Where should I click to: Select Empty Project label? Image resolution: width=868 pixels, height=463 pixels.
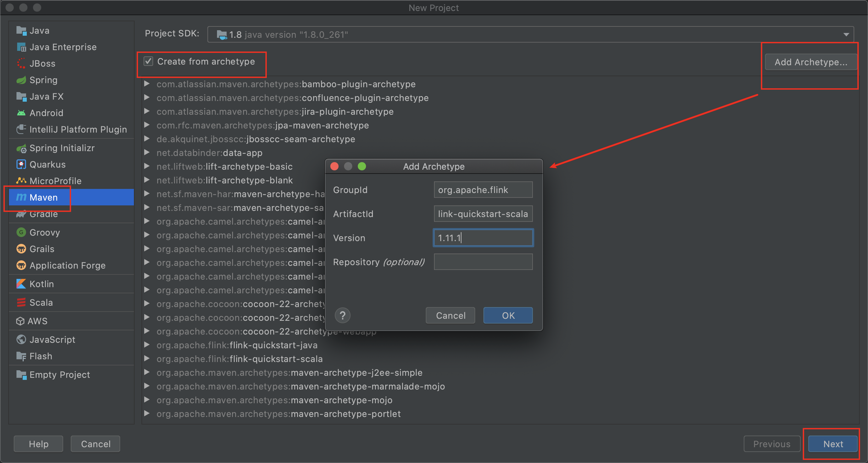[x=60, y=375]
